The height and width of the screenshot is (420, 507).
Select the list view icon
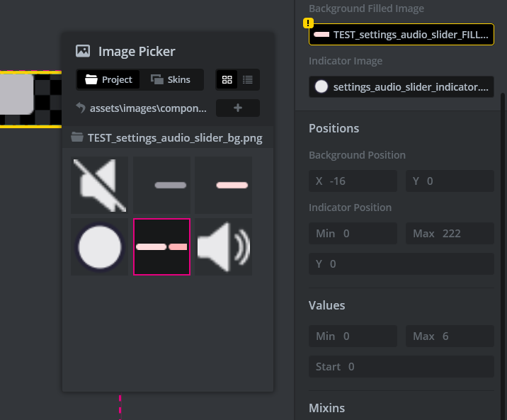click(248, 79)
